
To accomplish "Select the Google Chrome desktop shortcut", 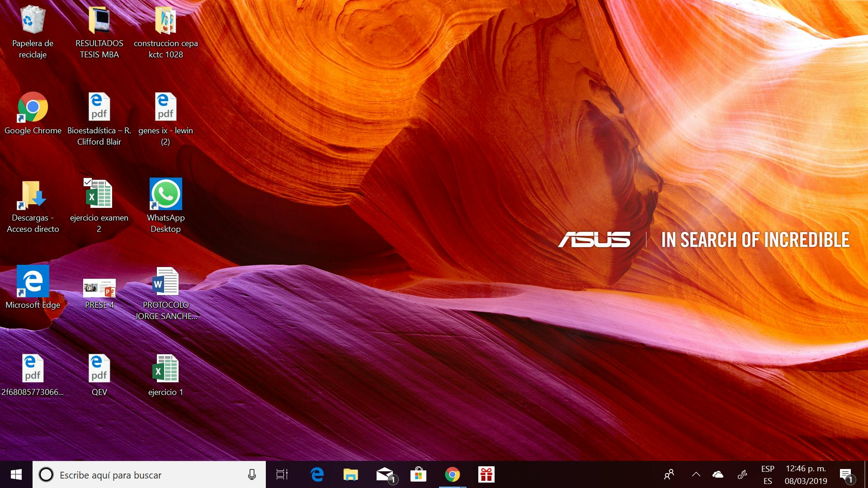I will tap(33, 113).
